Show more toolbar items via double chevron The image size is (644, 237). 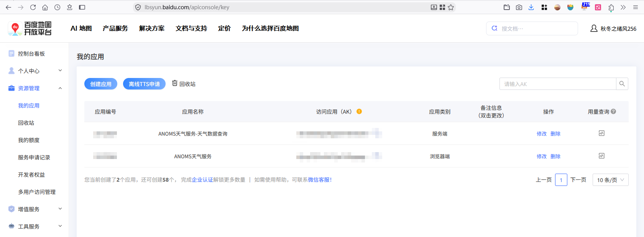[x=623, y=7]
